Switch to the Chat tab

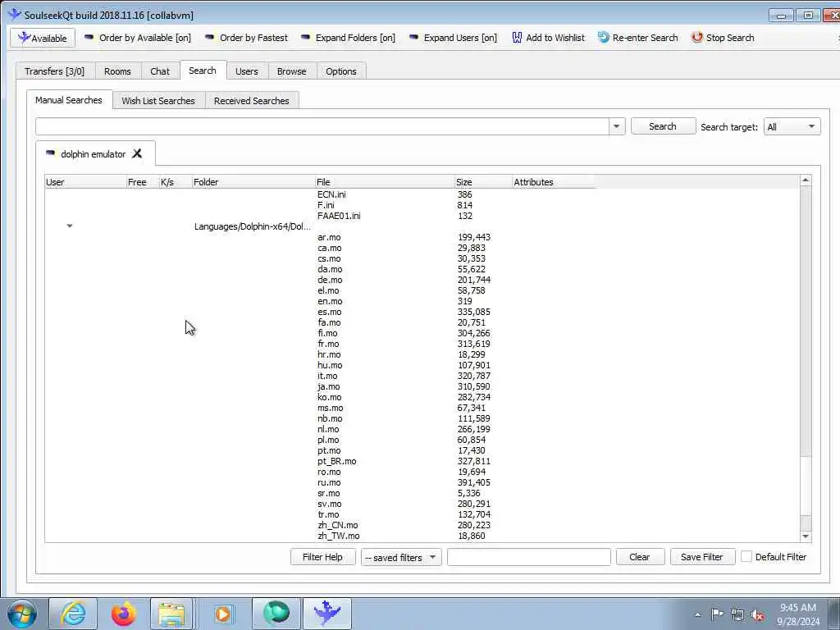coord(160,71)
